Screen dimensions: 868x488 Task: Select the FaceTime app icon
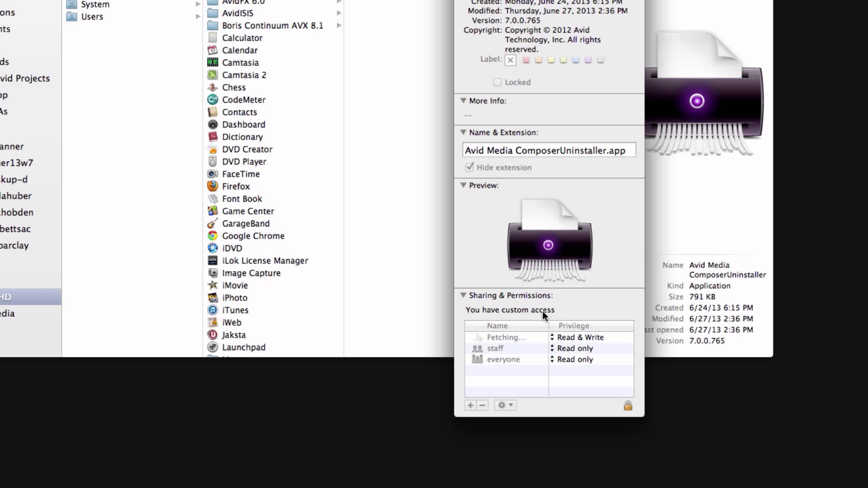212,174
